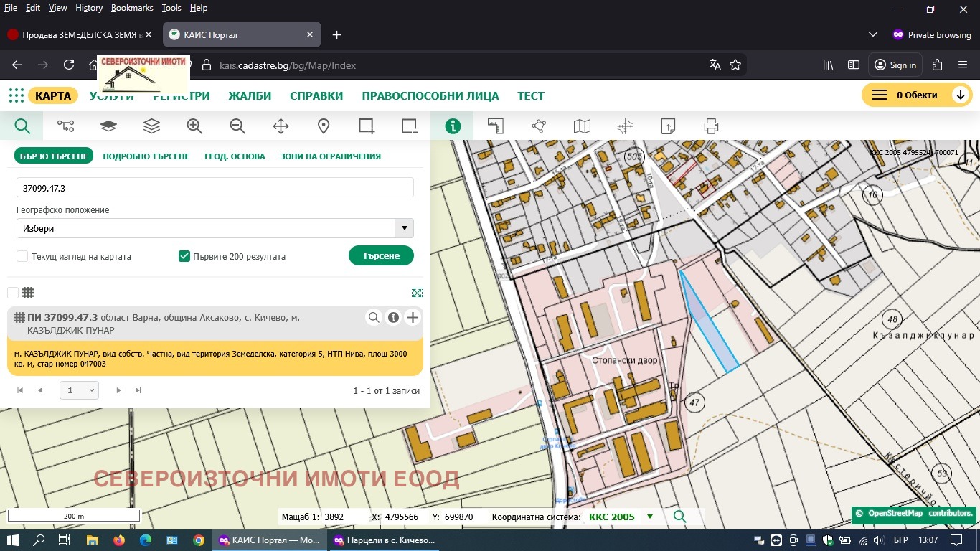Select the pan/move map tool
This screenshot has height=551, width=980.
tap(281, 126)
